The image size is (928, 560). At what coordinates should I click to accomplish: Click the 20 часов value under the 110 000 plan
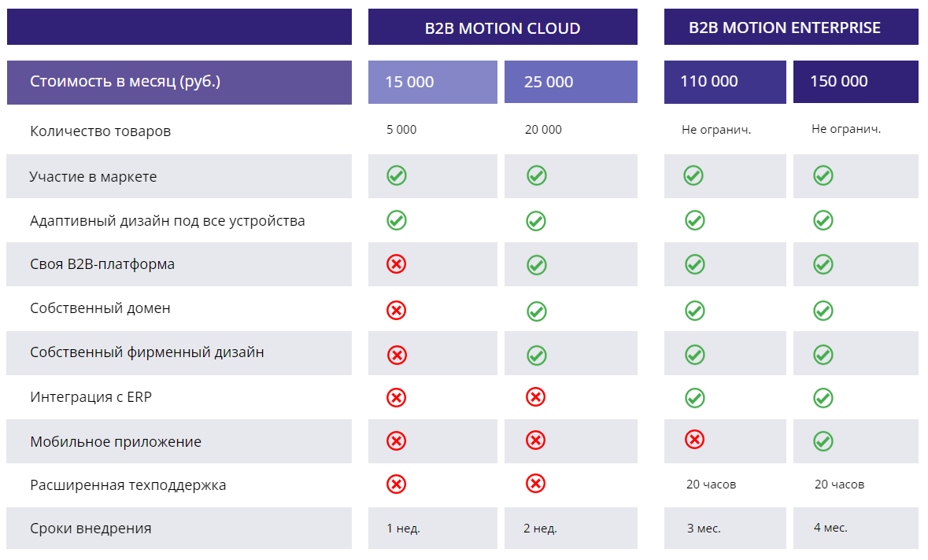[x=711, y=484]
